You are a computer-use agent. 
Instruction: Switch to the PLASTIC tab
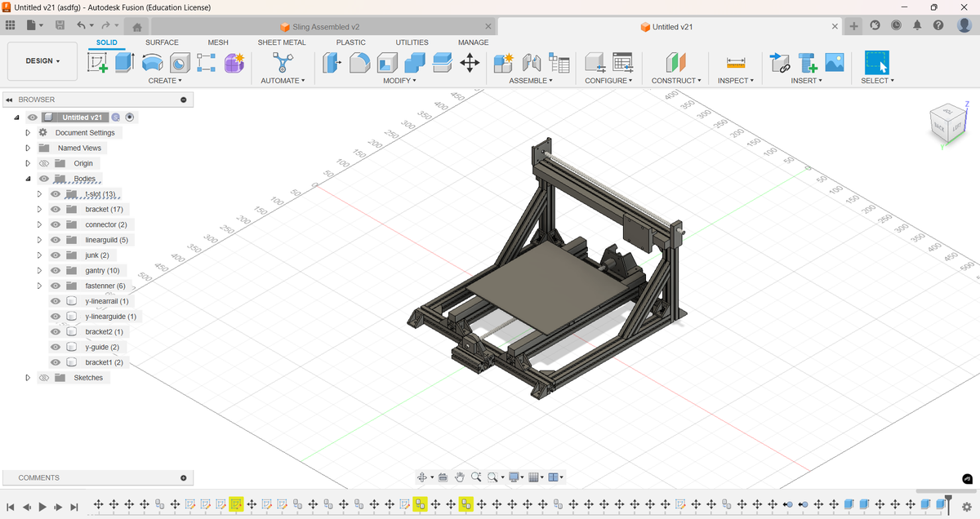tap(350, 42)
